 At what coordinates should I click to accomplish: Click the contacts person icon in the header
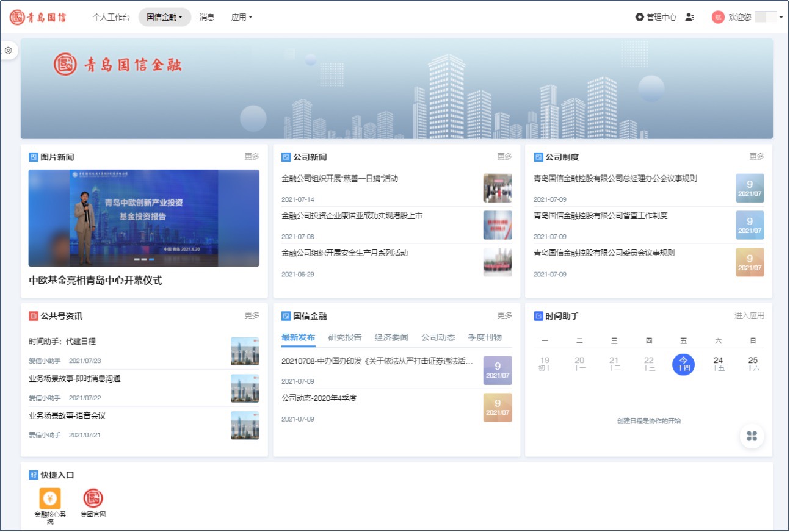689,17
